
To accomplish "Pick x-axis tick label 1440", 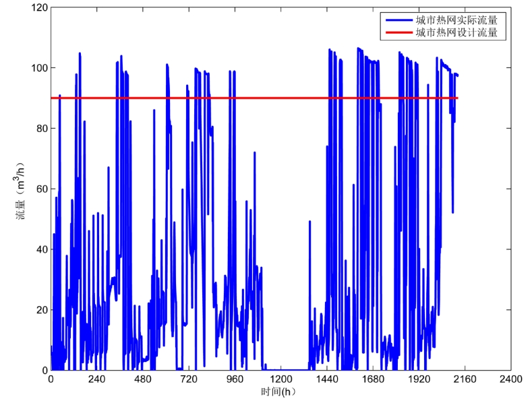I will [x=327, y=379].
